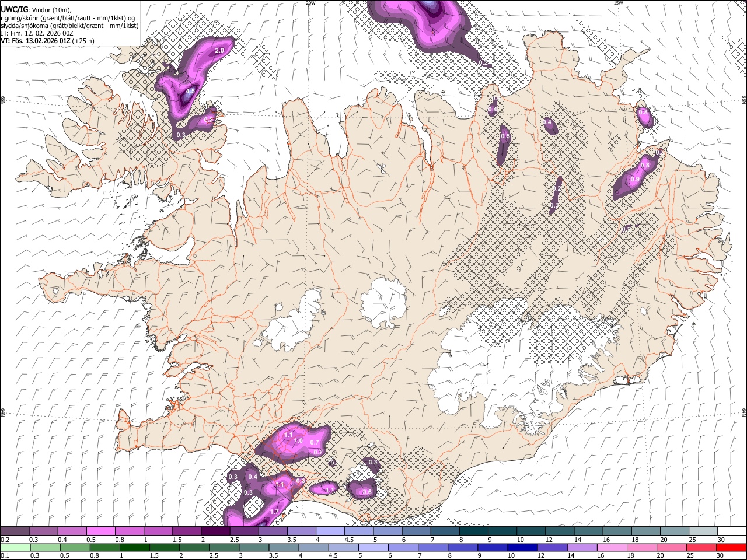Click the dark mauve 0.2 swatch
The image size is (747, 560).
tap(15, 531)
